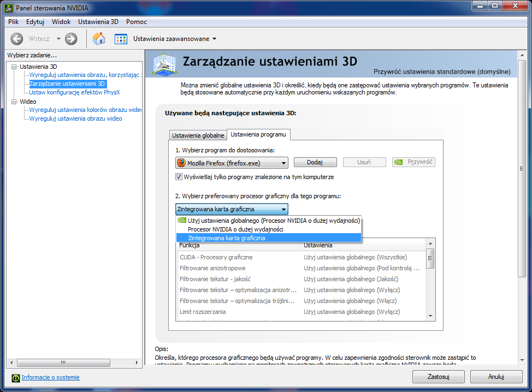Click 'Użyj ustawienia globalnego (Włącz)' value

click(350, 301)
